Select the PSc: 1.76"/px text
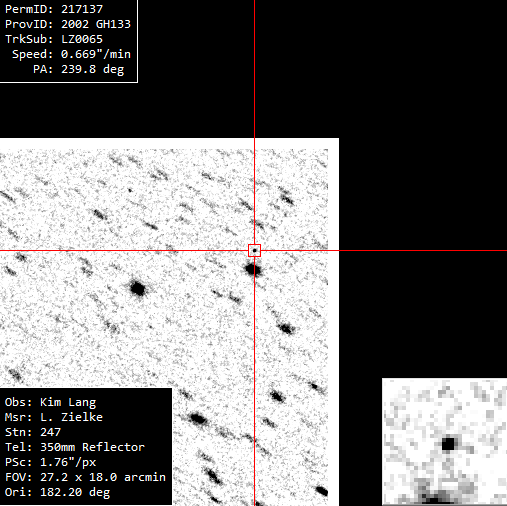The image size is (507, 506). click(x=50, y=462)
